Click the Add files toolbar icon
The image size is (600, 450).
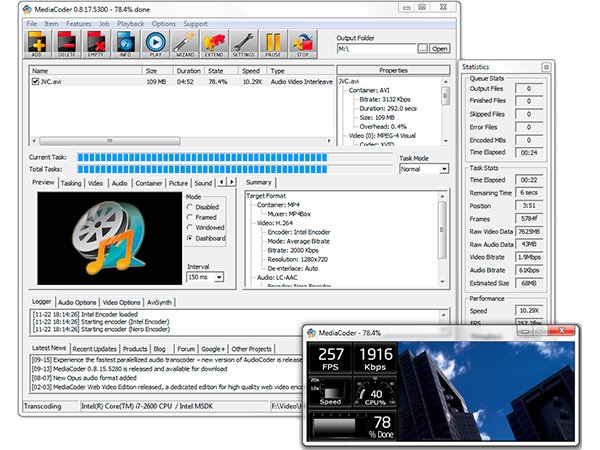38,42
